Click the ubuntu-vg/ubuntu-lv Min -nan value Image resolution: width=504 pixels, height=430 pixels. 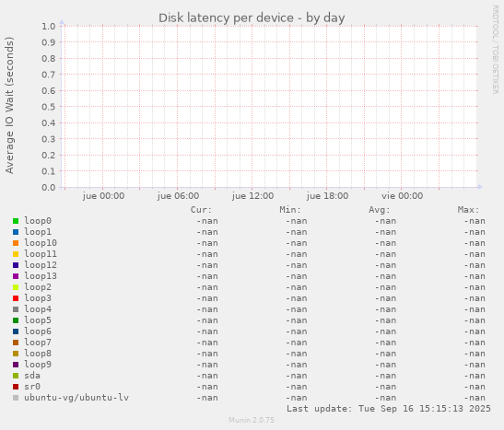[x=297, y=398]
